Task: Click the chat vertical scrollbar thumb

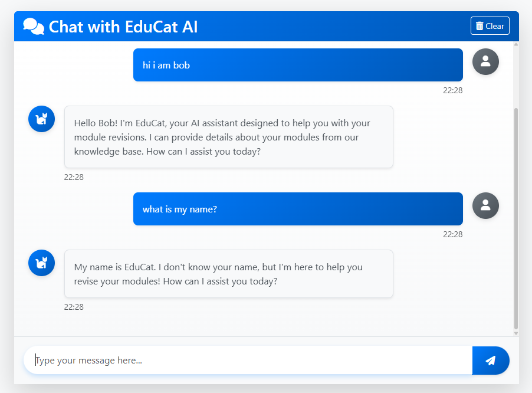Action: (x=516, y=218)
